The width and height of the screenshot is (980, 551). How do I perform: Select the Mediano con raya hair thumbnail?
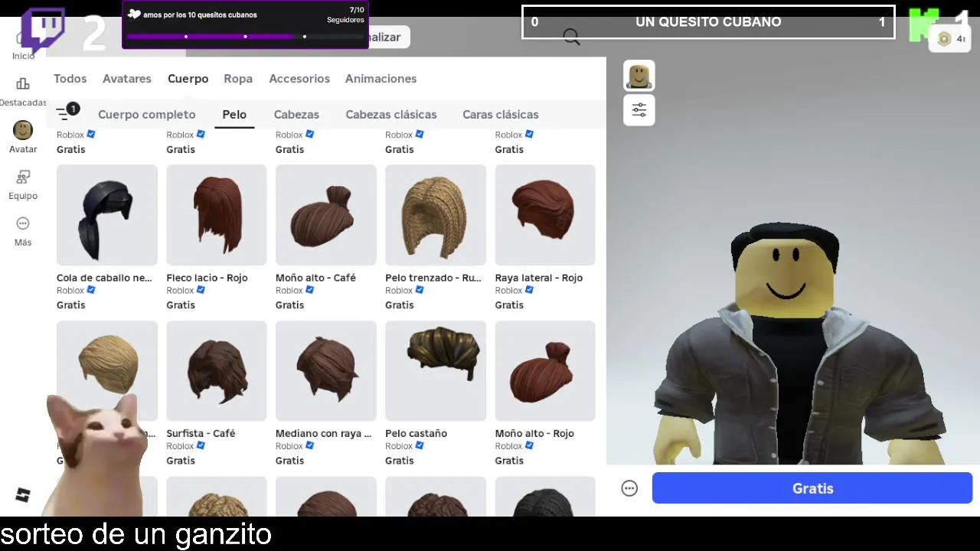326,371
